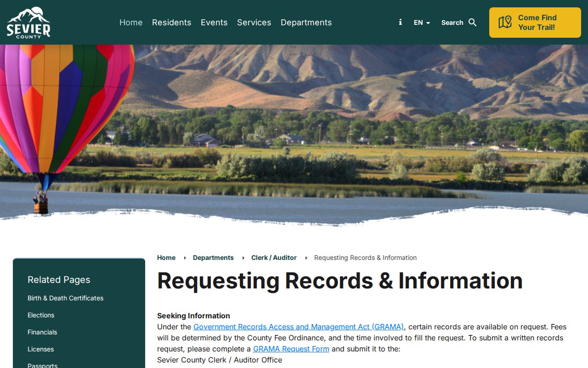Open the Departments menu

point(306,23)
